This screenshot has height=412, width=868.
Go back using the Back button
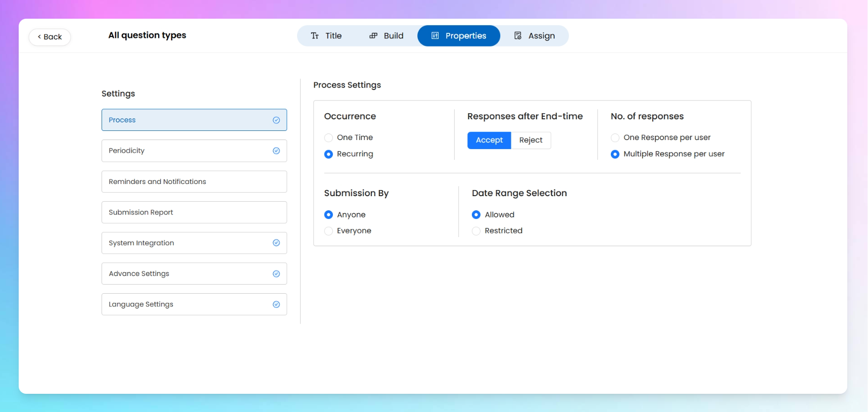coord(50,37)
